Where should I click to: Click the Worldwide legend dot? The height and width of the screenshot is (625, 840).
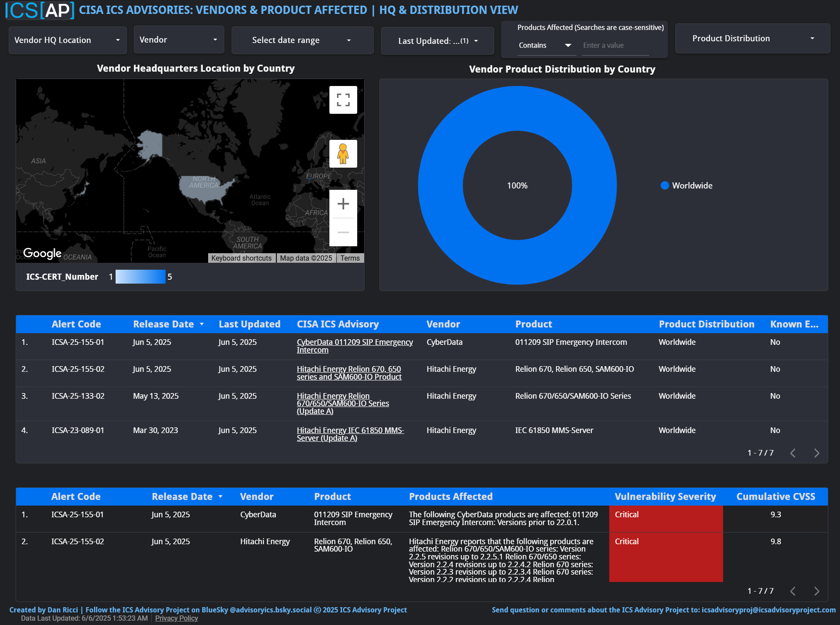pyautogui.click(x=664, y=185)
